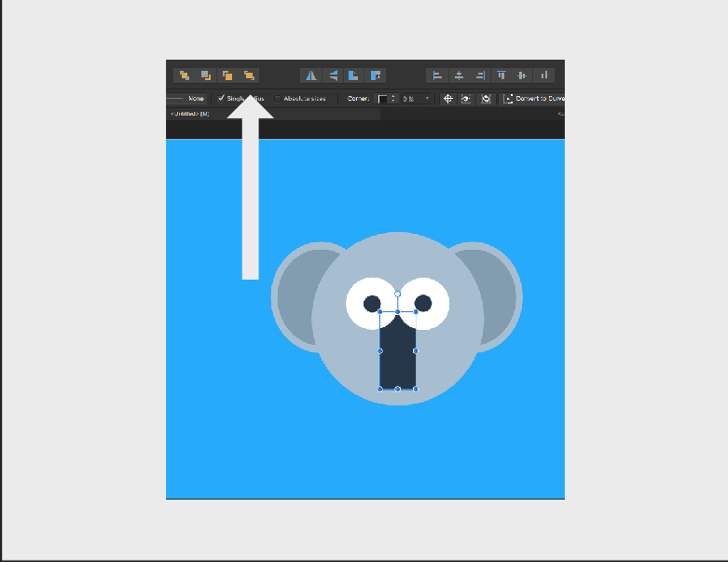The width and height of the screenshot is (728, 562).
Task: Click the hide selection box icon
Action: (x=466, y=99)
